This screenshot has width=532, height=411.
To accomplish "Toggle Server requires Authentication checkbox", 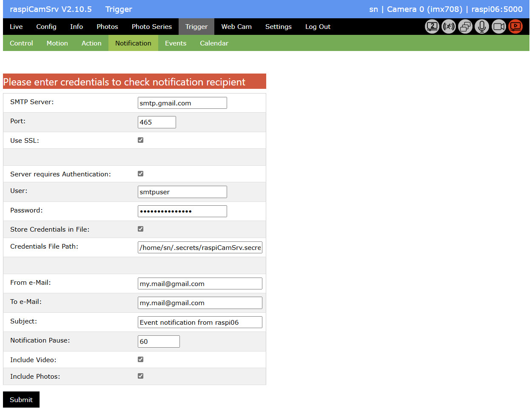I will 141,174.
